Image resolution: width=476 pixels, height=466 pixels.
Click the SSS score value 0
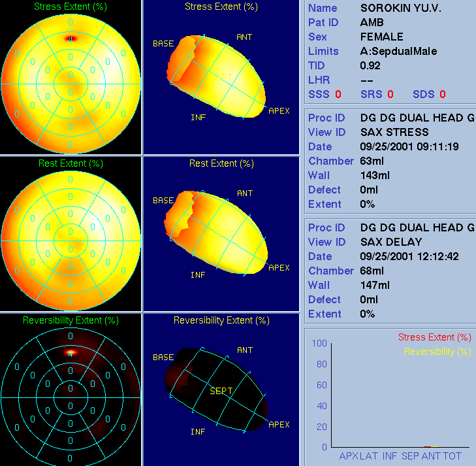pyautogui.click(x=338, y=95)
